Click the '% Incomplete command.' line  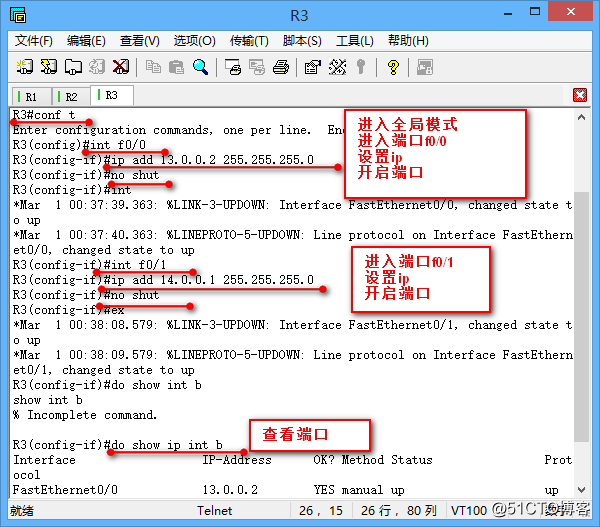[85, 415]
